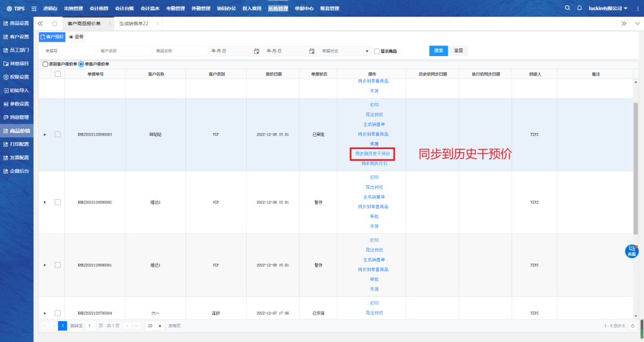Image resolution: width=644 pixels, height=342 pixels.
Task: Open calendar picker on first date field
Action: [256, 51]
